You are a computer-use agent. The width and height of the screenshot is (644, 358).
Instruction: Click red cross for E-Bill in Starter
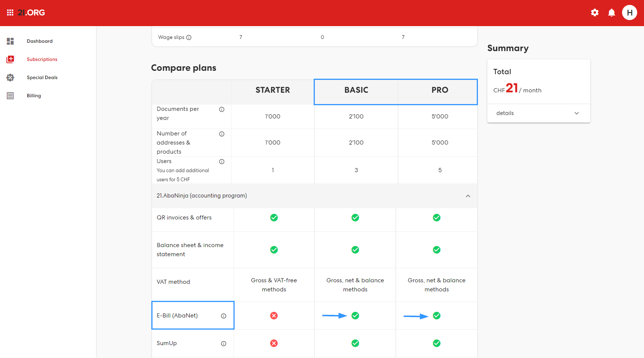point(274,316)
